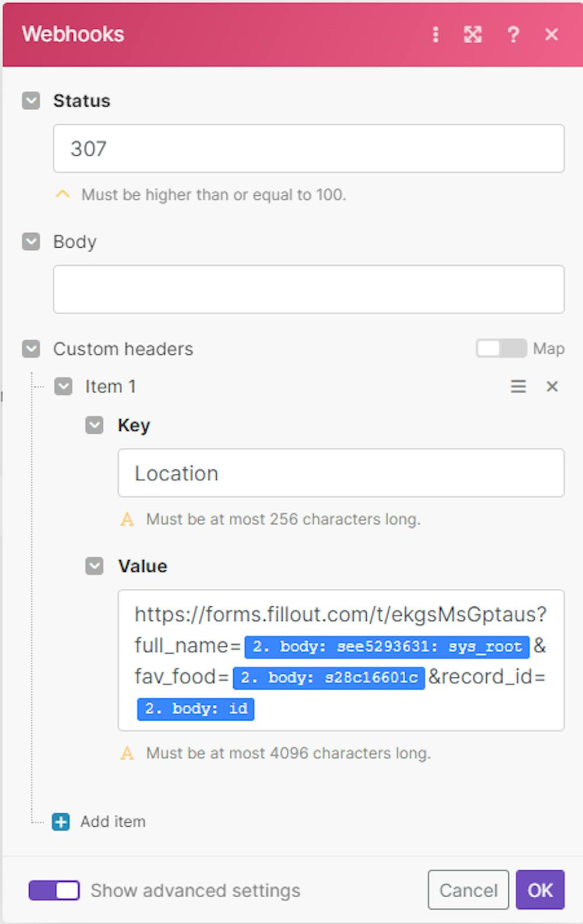Screen dimensions: 583x924
Task: Collapse the Body field chevron
Action: point(31,241)
